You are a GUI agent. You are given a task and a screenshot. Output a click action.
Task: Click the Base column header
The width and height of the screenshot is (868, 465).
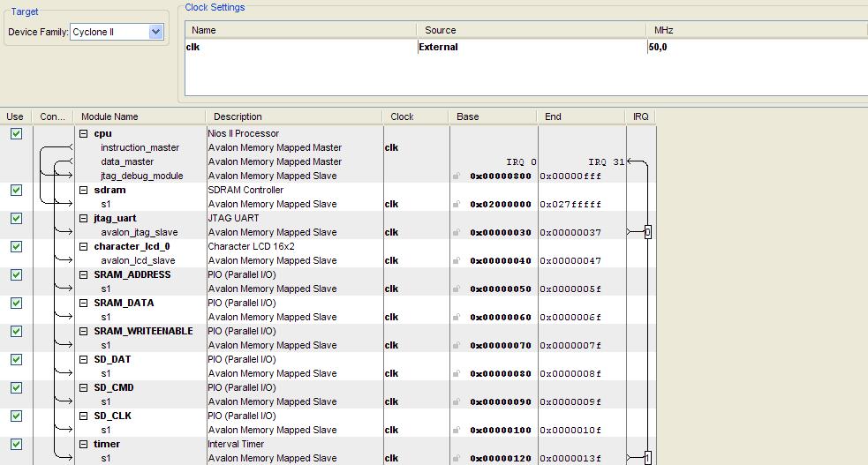coord(493,116)
